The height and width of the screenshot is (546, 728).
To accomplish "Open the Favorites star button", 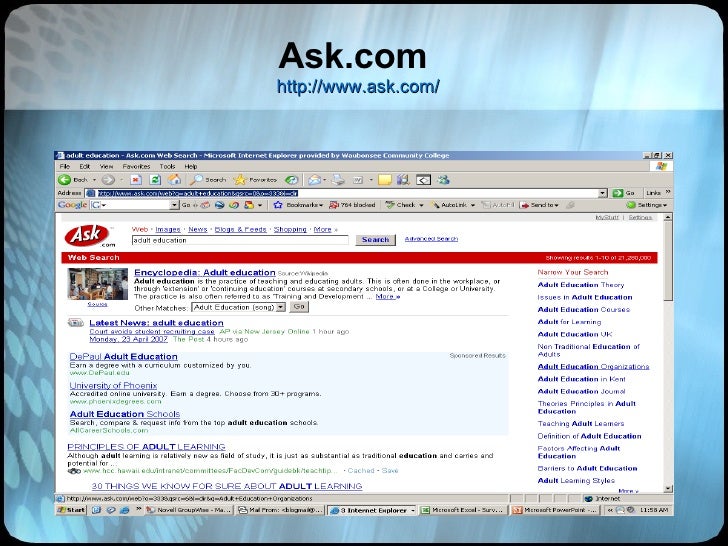I will [x=255, y=180].
